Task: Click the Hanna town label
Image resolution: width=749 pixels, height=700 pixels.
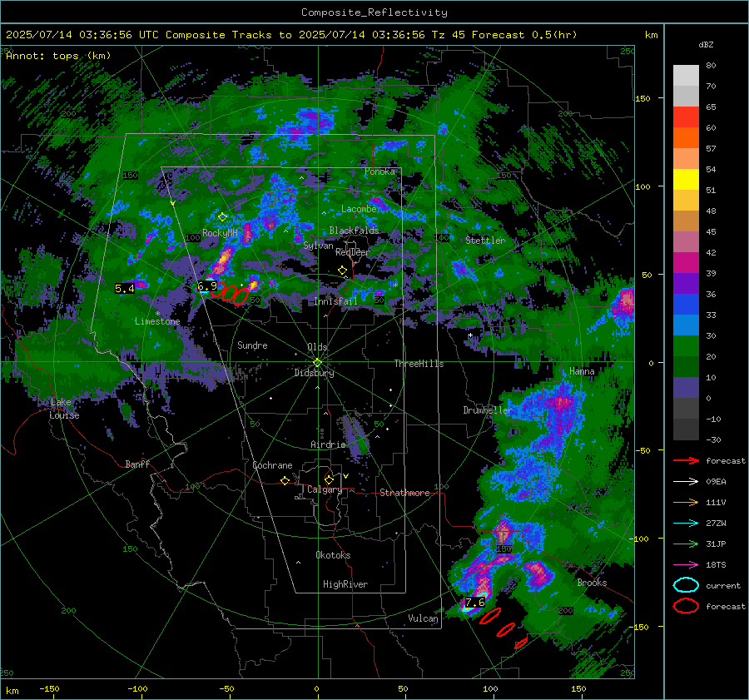Action: pyautogui.click(x=582, y=371)
